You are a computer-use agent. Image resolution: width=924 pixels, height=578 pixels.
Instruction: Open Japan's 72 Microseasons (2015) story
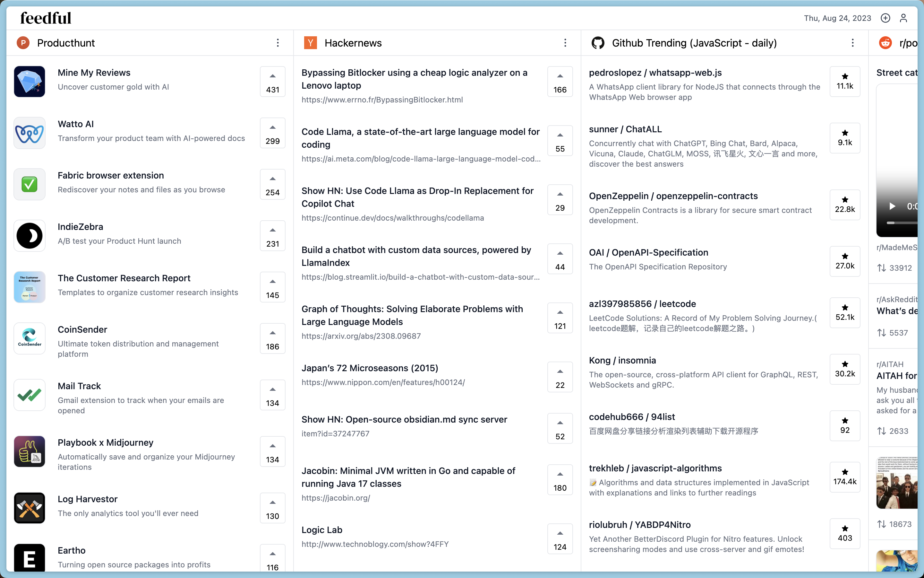(370, 368)
